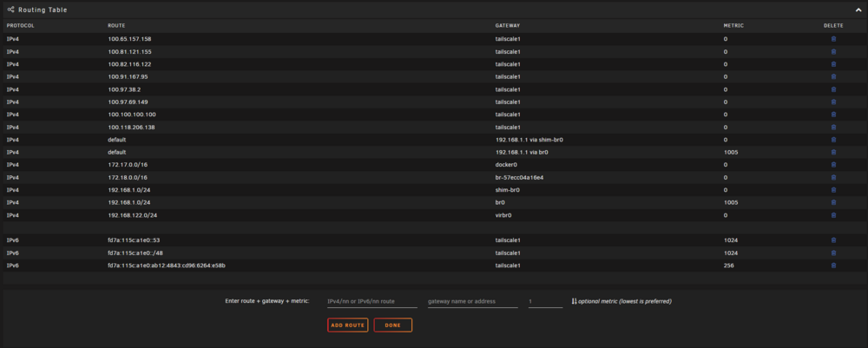Screen dimensions: 868x348
Task: Collapse the Routing Table panel
Action: pyautogui.click(x=858, y=10)
